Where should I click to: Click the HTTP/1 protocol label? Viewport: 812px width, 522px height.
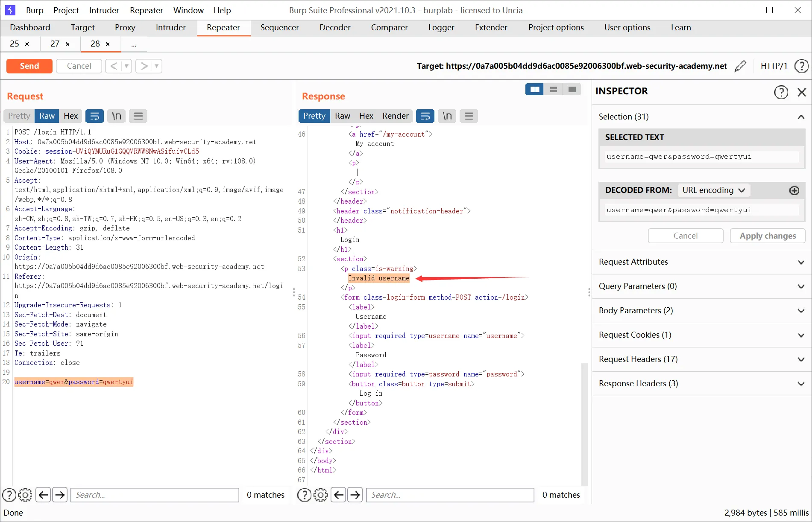774,66
